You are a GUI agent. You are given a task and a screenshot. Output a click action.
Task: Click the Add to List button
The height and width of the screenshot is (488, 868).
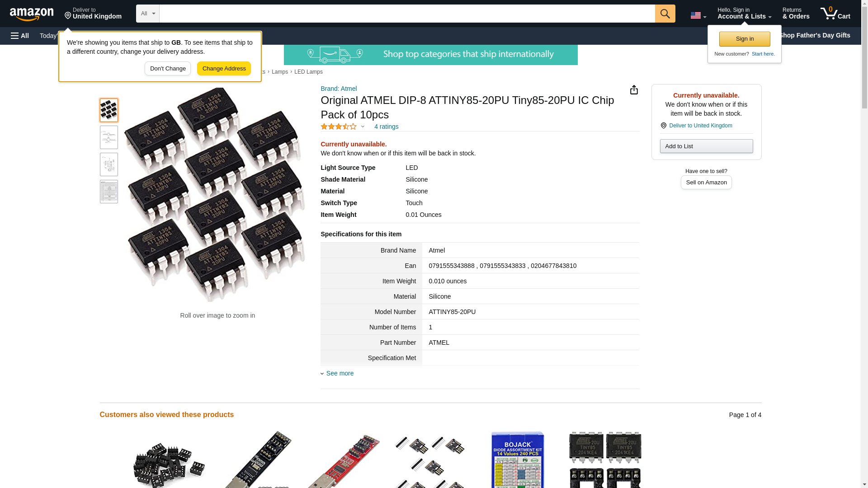(x=706, y=146)
